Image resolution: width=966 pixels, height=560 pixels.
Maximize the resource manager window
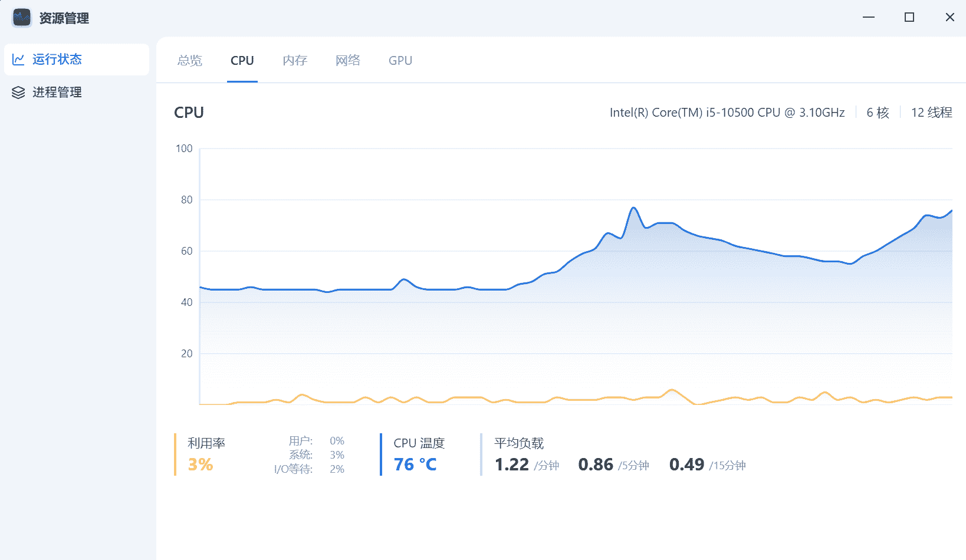tap(909, 17)
